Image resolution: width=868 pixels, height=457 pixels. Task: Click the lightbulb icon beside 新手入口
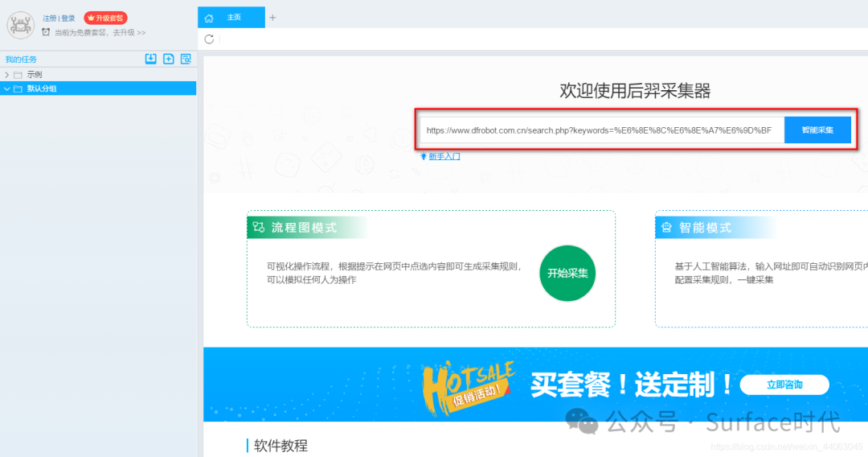pos(424,157)
